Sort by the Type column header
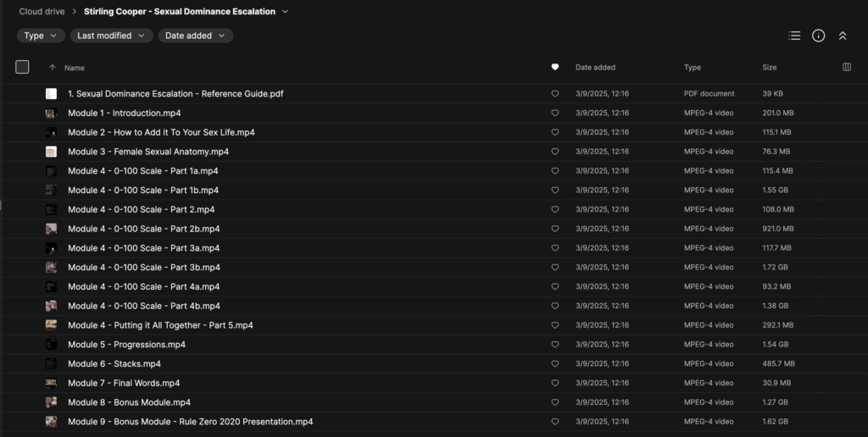This screenshot has height=437, width=868. (693, 67)
